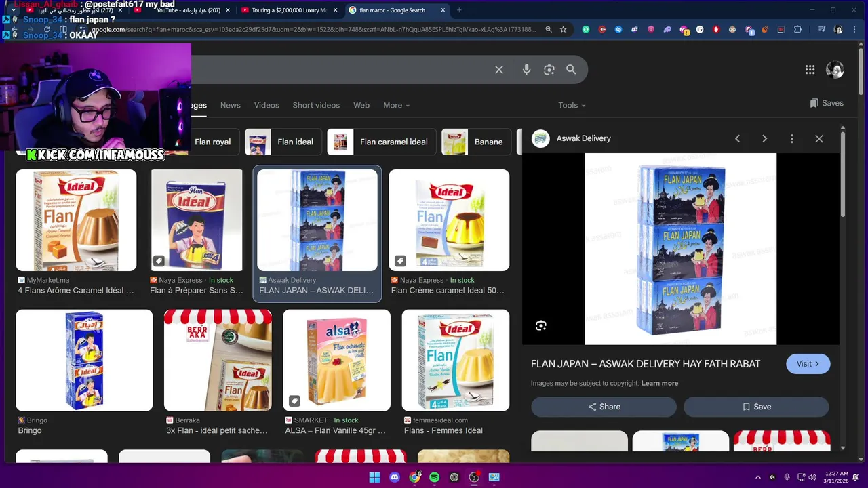Screen dimensions: 868x488
Task: Open the Learn more copyright link
Action: [660, 383]
